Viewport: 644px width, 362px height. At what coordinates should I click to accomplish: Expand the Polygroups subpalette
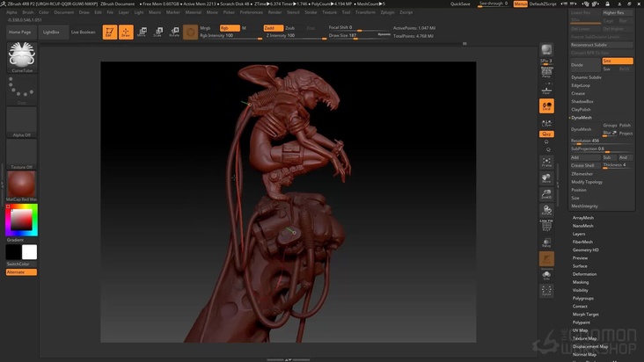pos(582,298)
